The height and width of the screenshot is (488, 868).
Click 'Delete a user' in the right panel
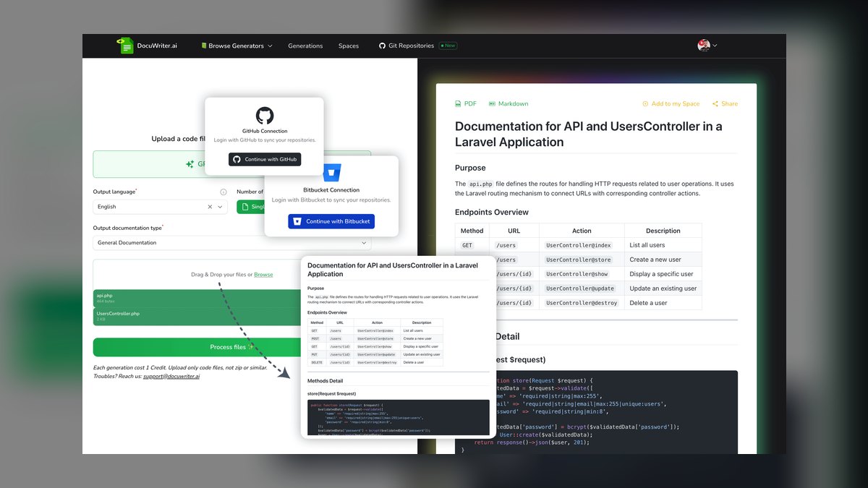pos(647,303)
